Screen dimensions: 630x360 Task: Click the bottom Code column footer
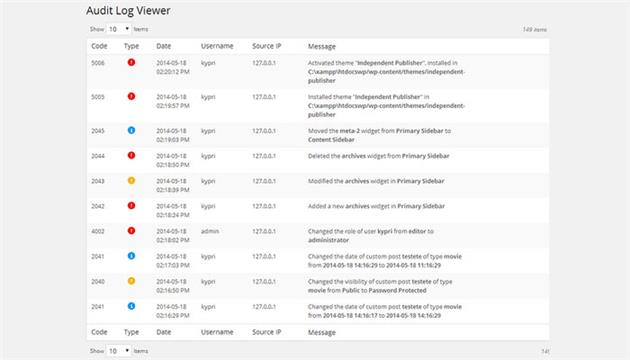[99, 332]
